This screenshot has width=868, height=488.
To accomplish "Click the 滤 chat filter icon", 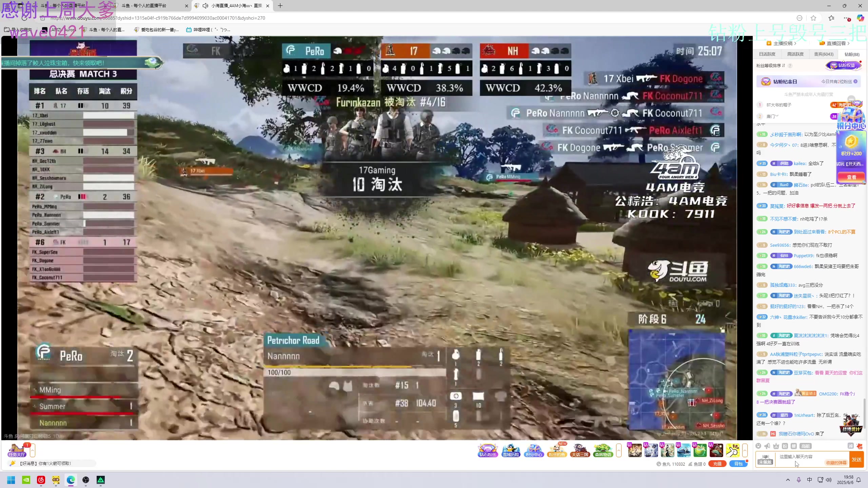I will pos(850,446).
